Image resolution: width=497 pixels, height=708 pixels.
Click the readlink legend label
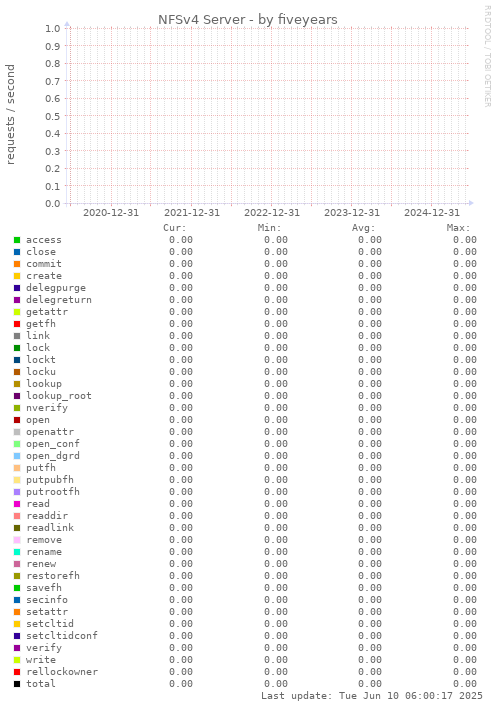50,528
